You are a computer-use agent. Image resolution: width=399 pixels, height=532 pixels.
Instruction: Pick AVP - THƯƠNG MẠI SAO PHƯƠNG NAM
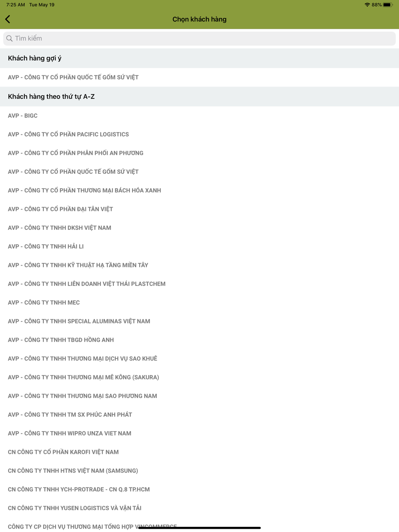tap(199, 396)
